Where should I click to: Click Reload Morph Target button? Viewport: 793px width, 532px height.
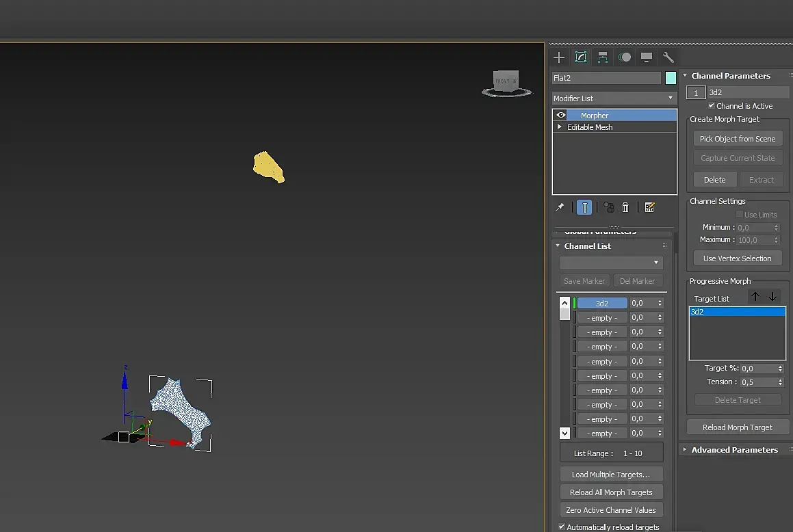pos(738,427)
